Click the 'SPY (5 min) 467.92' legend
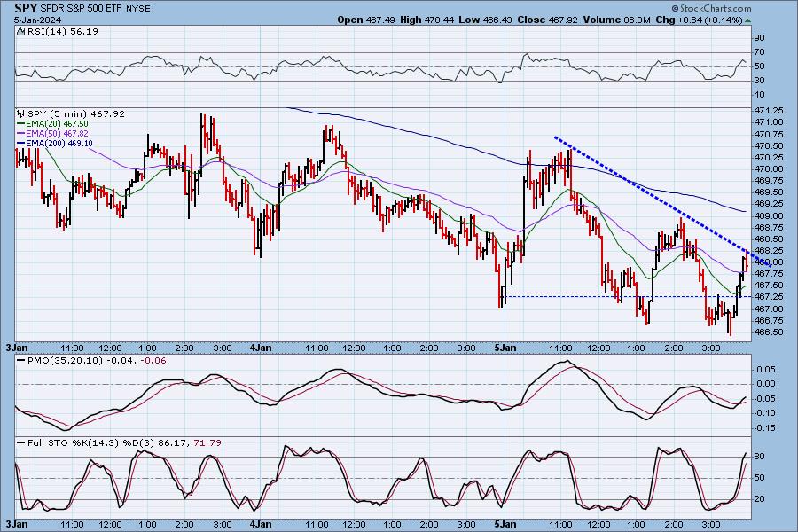798x532 pixels. tap(76, 114)
